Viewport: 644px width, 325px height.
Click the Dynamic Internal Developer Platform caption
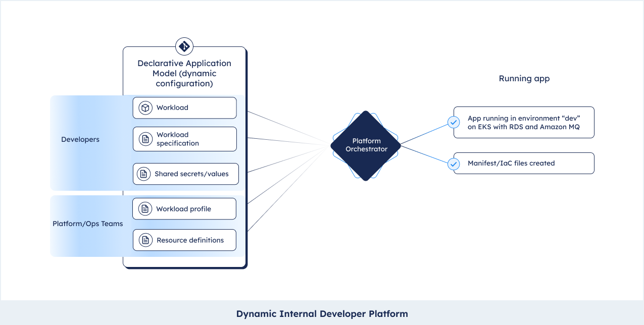pyautogui.click(x=322, y=314)
